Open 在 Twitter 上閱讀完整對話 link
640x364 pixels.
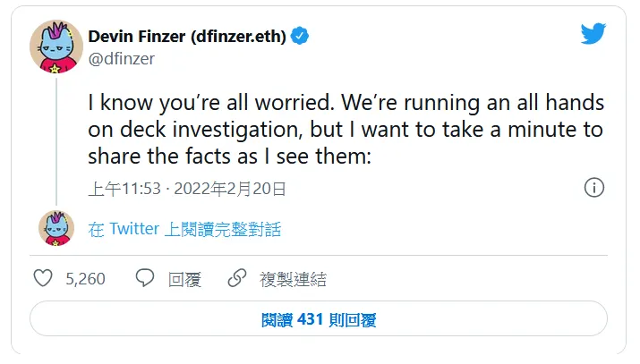point(184,230)
